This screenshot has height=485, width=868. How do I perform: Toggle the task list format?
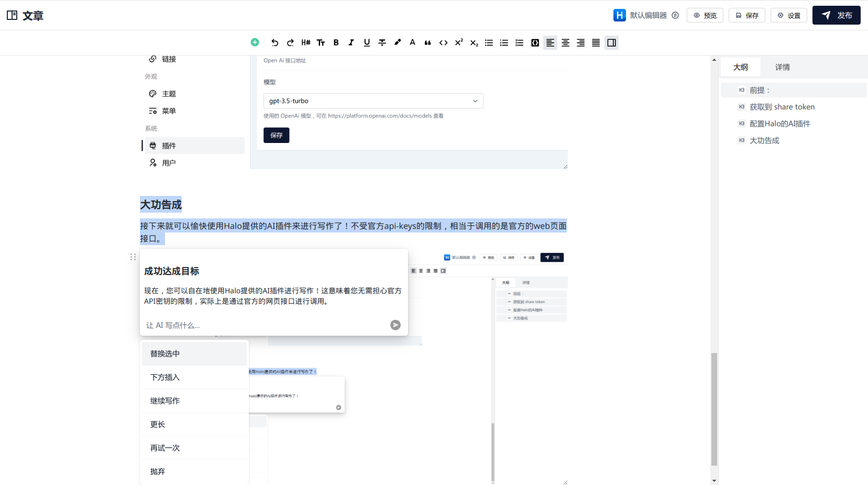[x=519, y=43]
